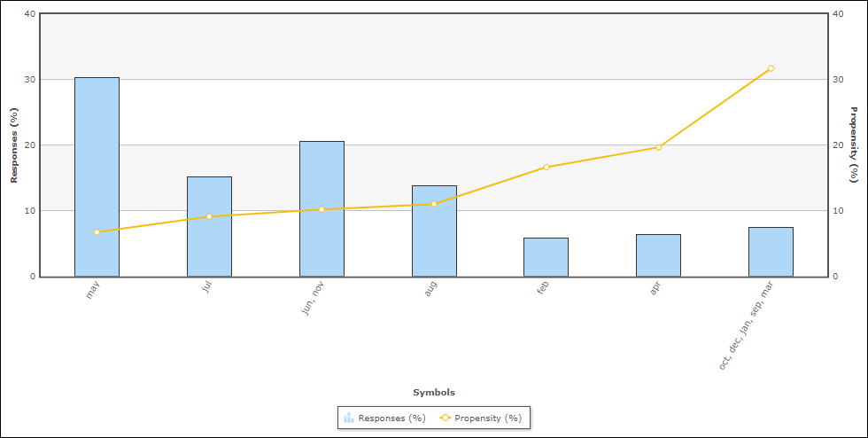Select the tallest blue bar for may
Viewport: 868px width, 438px height.
pos(97,177)
